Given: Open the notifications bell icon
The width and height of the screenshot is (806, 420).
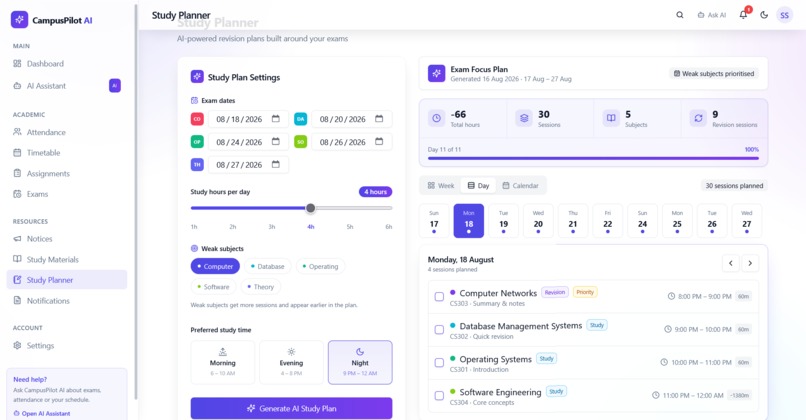Looking at the screenshot, I should pos(743,15).
